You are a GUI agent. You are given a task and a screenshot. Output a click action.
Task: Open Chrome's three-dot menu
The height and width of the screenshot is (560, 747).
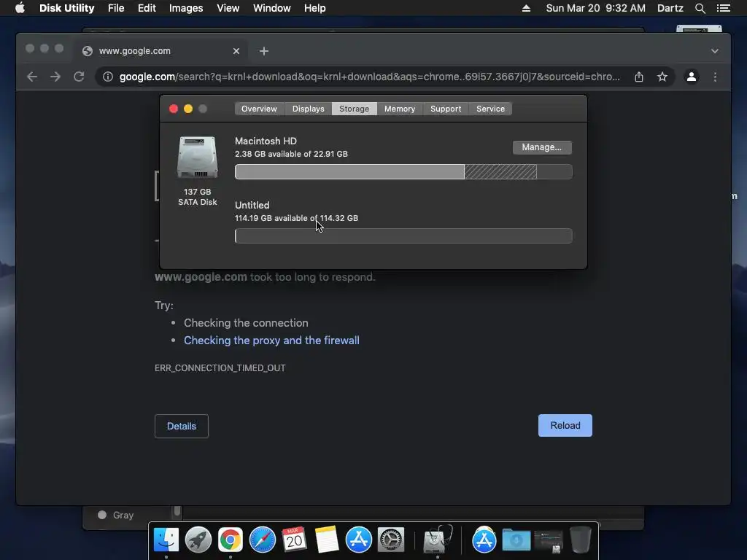pos(715,77)
